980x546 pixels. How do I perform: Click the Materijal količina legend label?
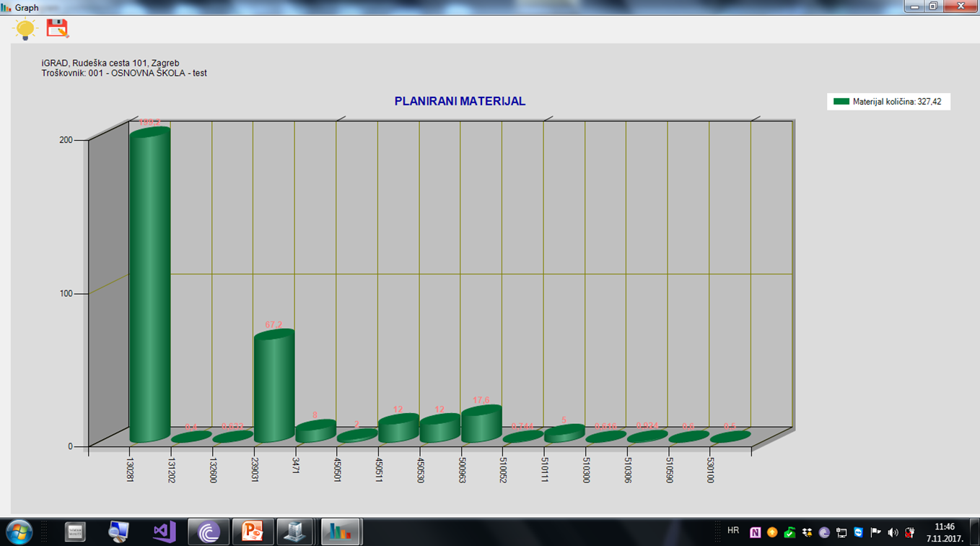[896, 102]
